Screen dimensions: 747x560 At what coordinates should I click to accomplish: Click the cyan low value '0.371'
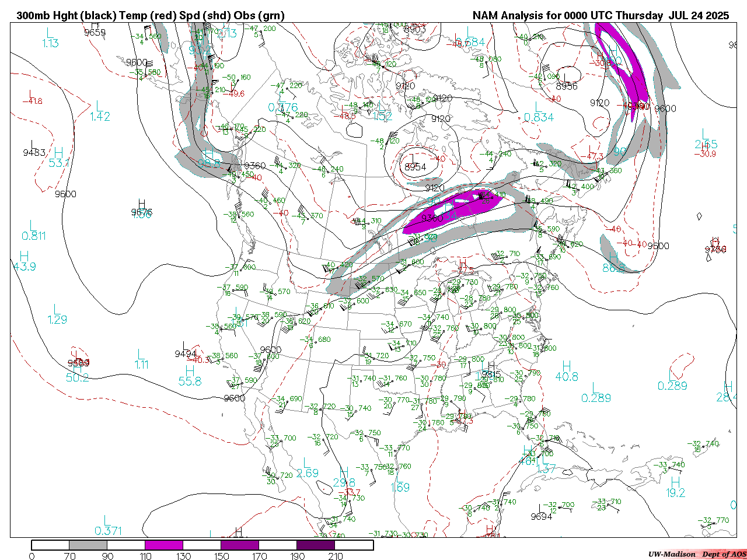click(x=109, y=531)
